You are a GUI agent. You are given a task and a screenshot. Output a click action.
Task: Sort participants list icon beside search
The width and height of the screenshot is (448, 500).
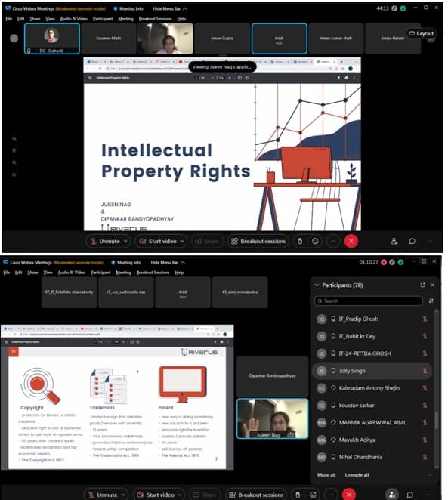coord(431,301)
